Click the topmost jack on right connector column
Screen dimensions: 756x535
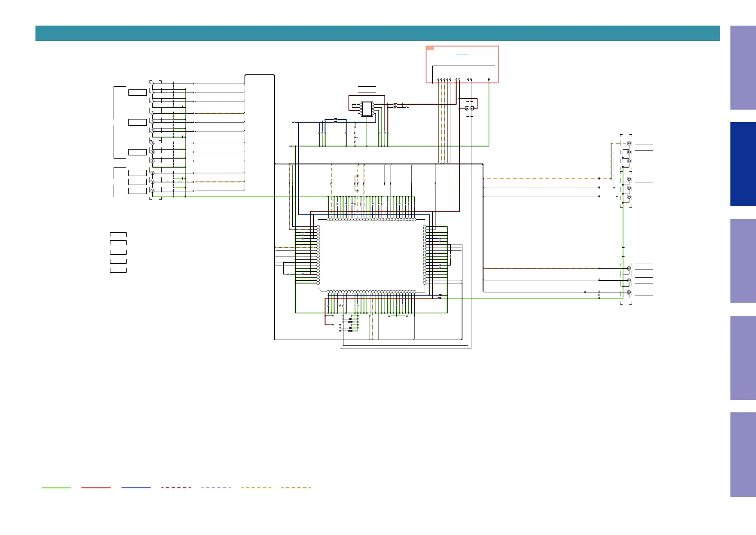click(x=629, y=143)
